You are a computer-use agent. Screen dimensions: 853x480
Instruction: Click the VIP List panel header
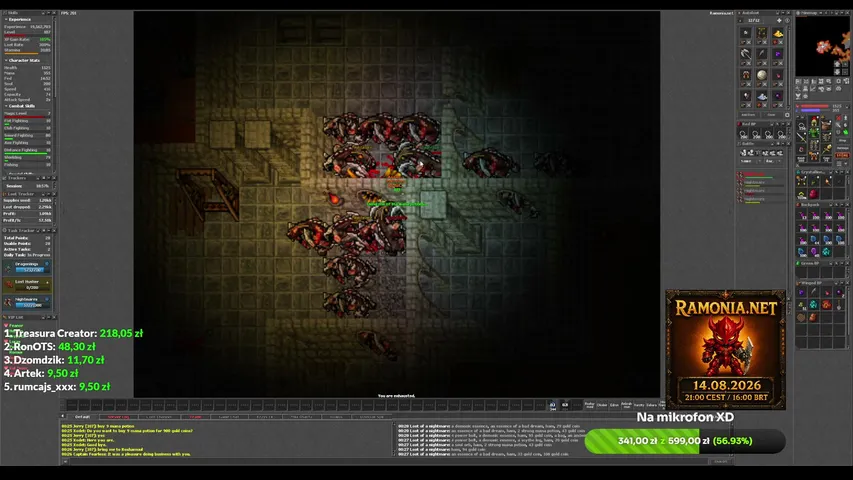[x=28, y=317]
